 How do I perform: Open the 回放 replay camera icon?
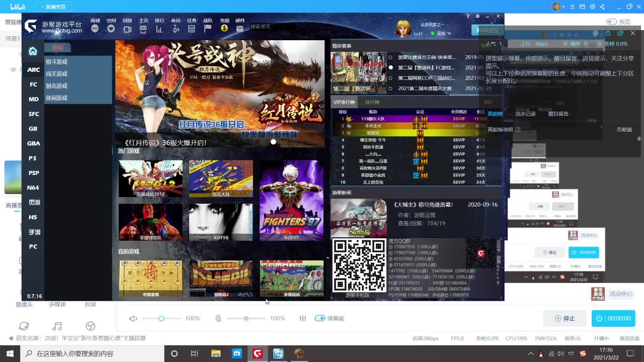127,29
